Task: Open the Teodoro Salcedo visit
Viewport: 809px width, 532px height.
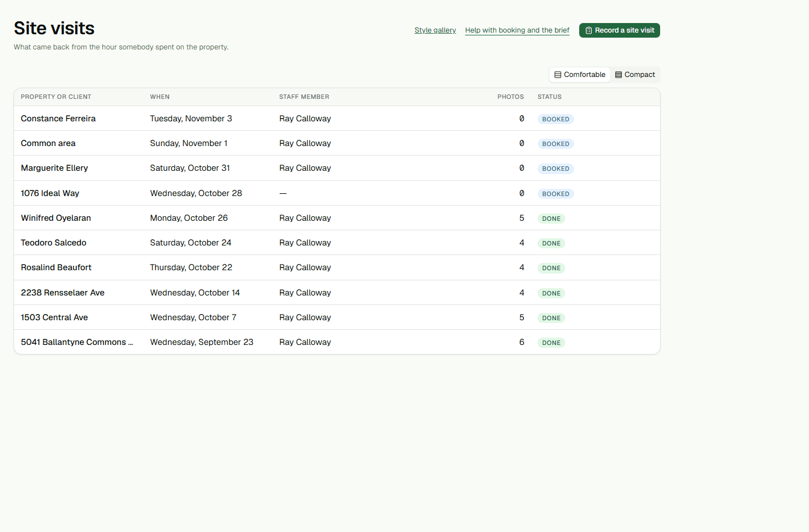Action: pyautogui.click(x=337, y=243)
